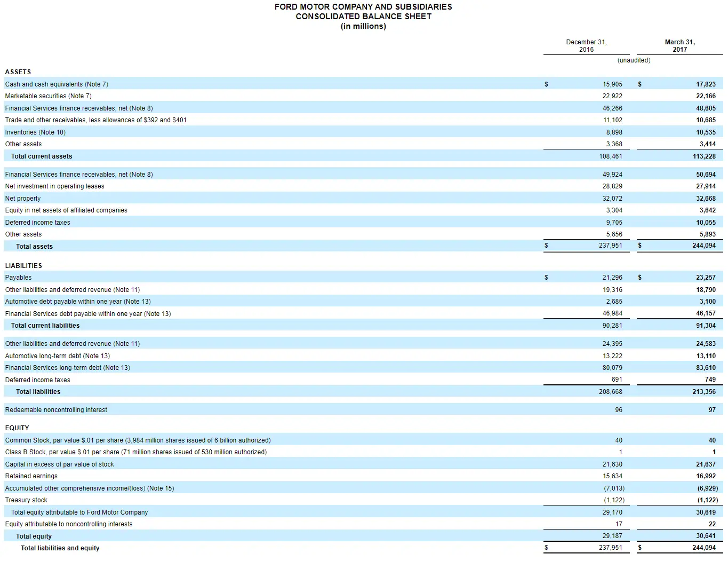Click the Financial Services long-term debt value 80,079
The width and height of the screenshot is (728, 561).
click(613, 368)
